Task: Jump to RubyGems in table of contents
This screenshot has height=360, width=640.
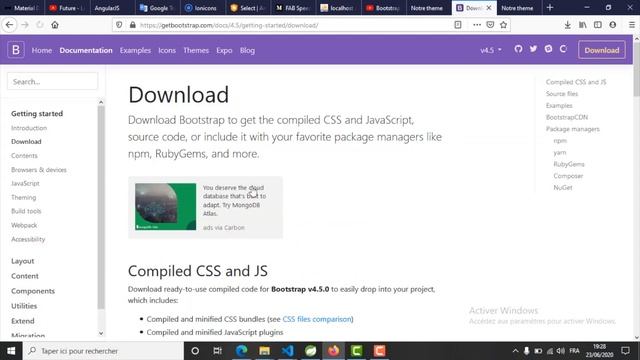Action: (x=569, y=164)
